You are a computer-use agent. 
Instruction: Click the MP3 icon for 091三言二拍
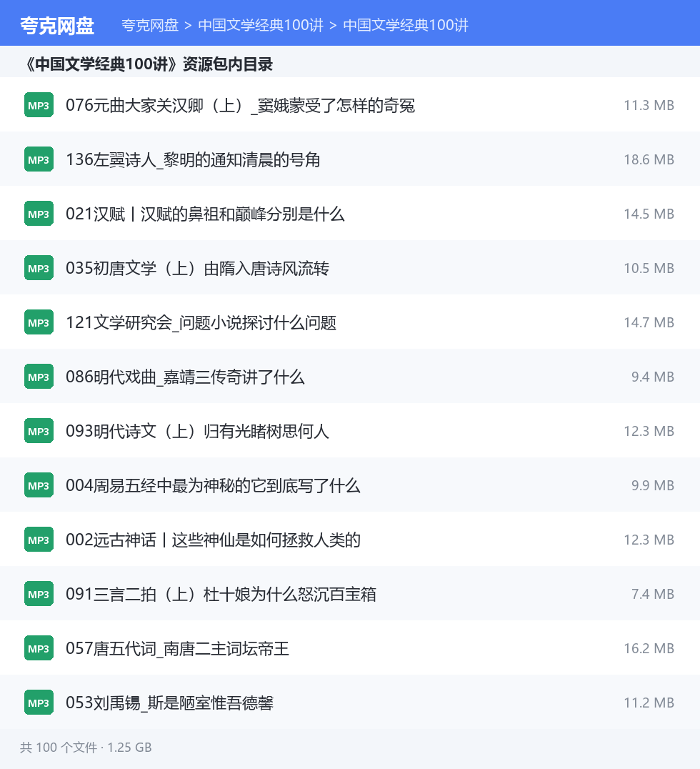[x=39, y=594]
